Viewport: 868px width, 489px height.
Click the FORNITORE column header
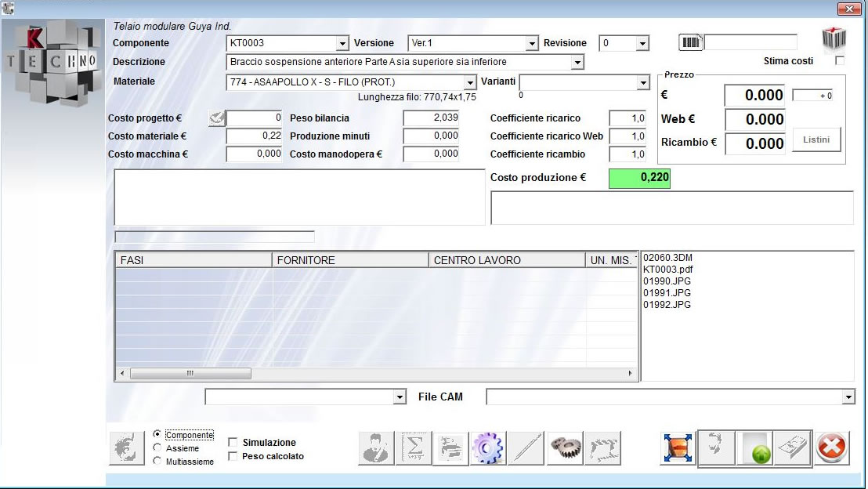(x=350, y=259)
